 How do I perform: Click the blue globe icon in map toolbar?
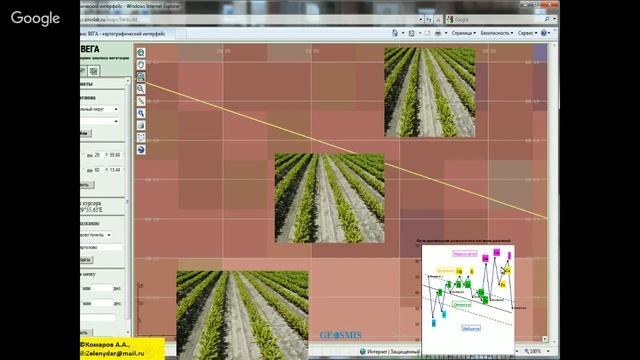pos(141,150)
